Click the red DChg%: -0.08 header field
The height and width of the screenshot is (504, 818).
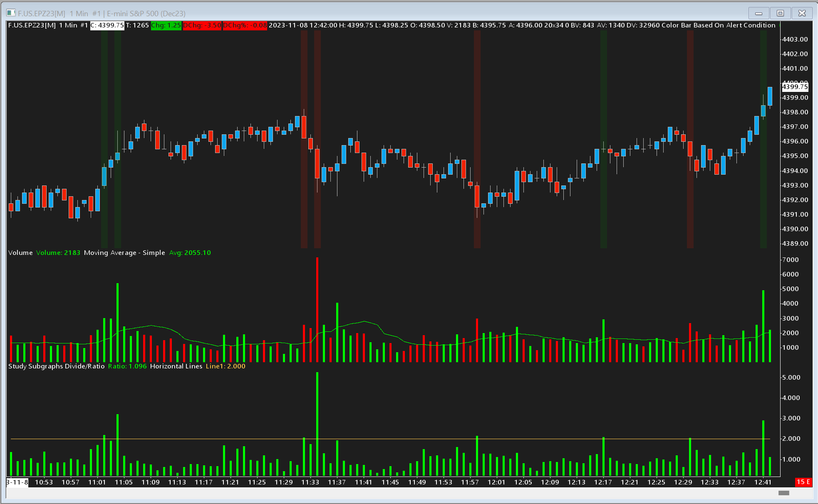pyautogui.click(x=245, y=25)
